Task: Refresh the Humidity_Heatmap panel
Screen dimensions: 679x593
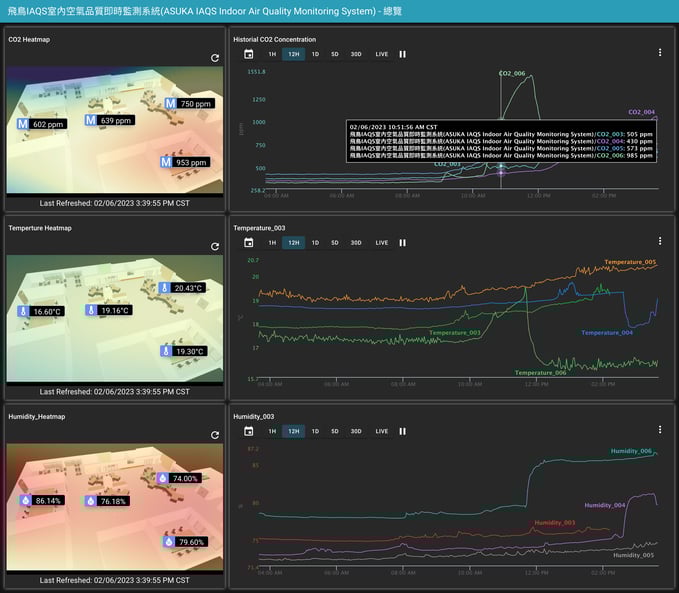Action: tap(215, 435)
